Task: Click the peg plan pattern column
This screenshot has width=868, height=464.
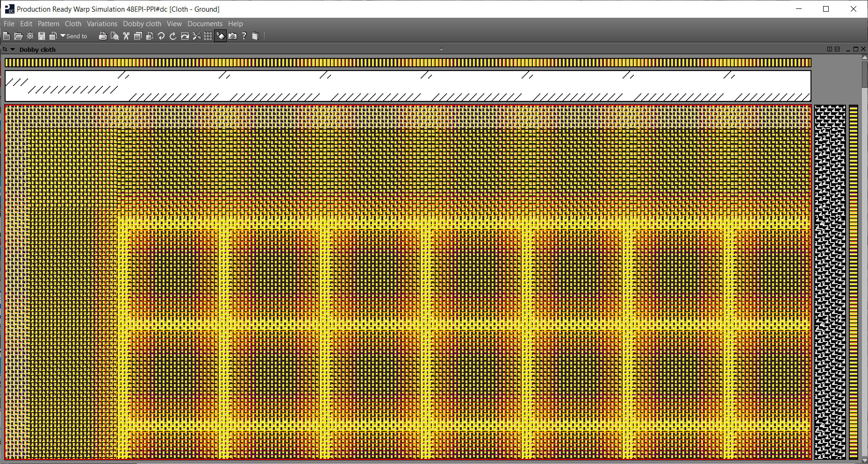Action: [x=830, y=282]
